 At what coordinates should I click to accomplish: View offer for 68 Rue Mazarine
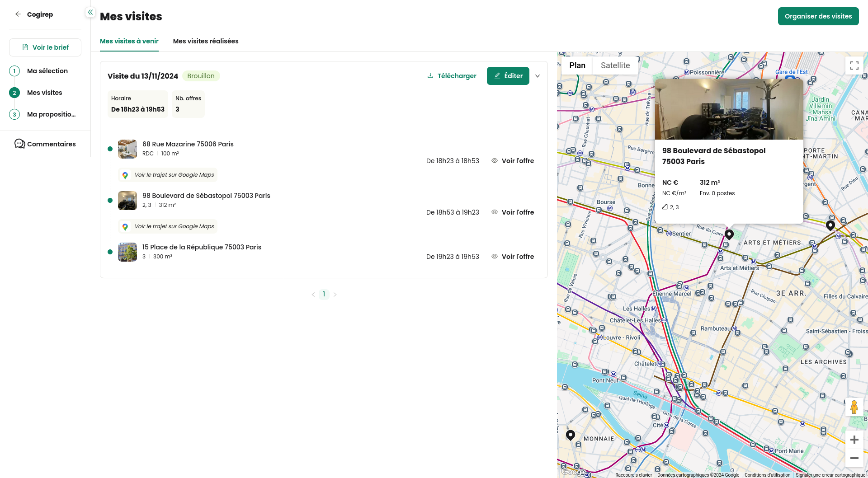513,161
